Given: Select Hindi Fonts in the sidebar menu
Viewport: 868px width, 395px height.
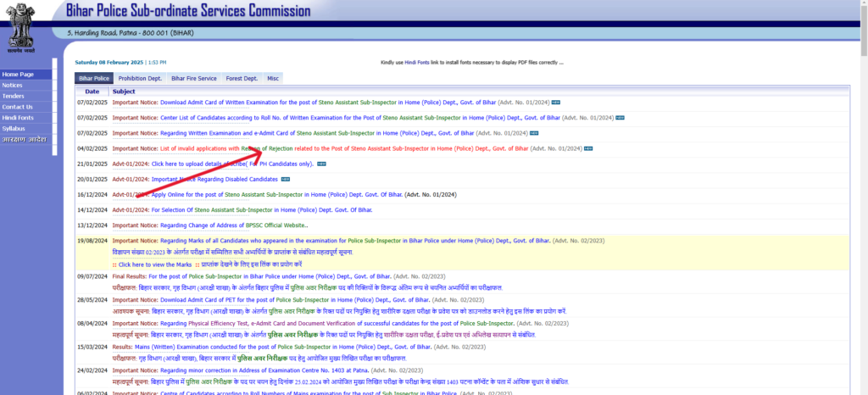Looking at the screenshot, I should pos(26,118).
